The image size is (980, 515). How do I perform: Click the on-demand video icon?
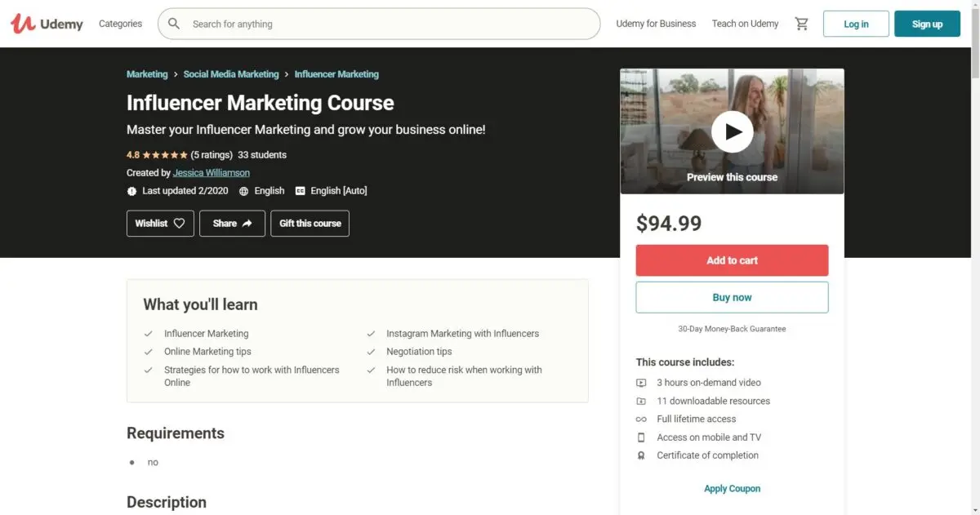[641, 383]
